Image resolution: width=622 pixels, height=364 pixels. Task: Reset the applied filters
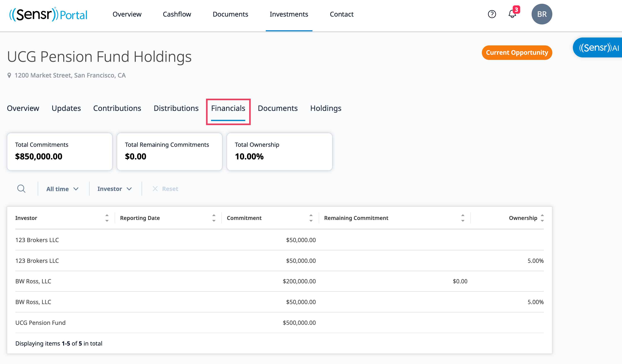click(165, 189)
